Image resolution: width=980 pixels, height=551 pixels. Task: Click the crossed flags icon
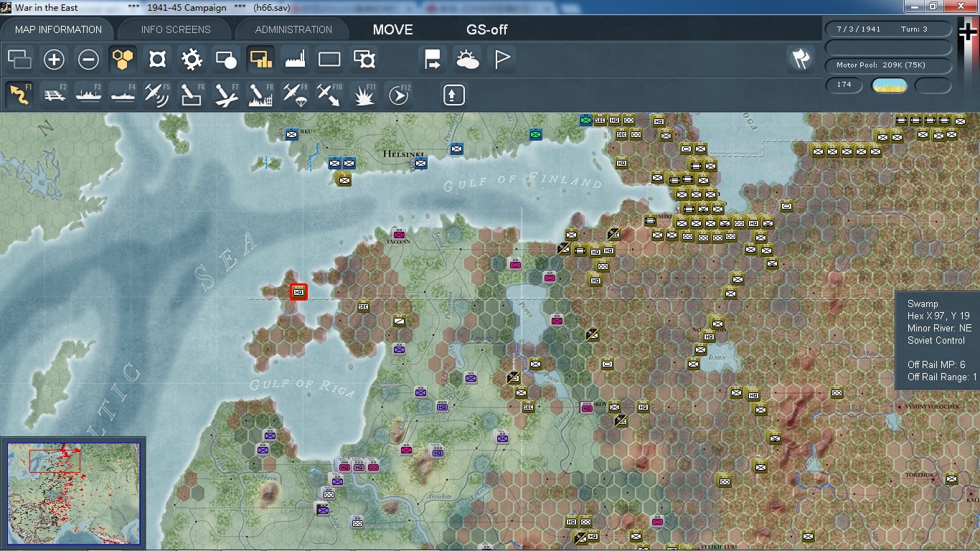(801, 59)
